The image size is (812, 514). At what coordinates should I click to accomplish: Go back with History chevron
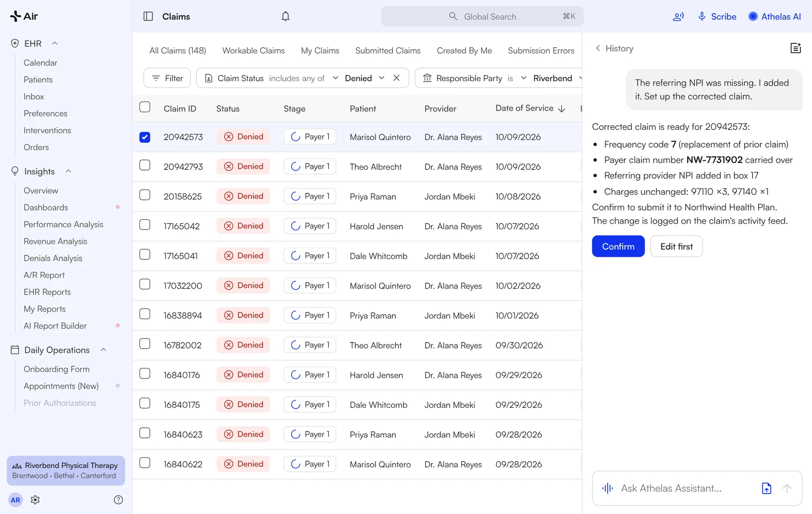[x=598, y=48]
